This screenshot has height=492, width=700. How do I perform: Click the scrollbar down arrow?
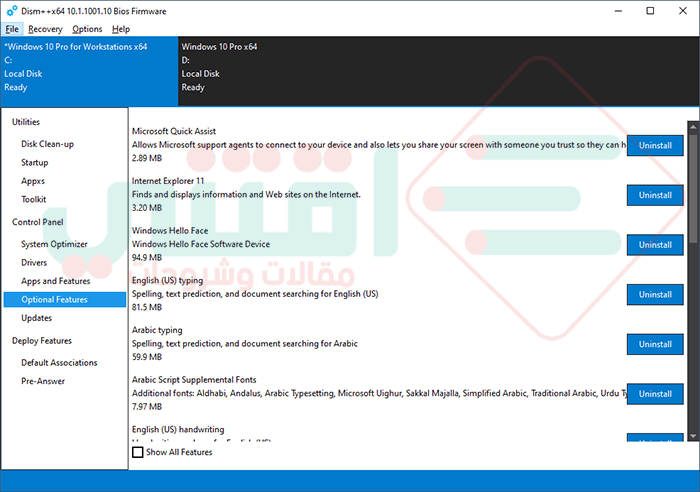(x=693, y=436)
